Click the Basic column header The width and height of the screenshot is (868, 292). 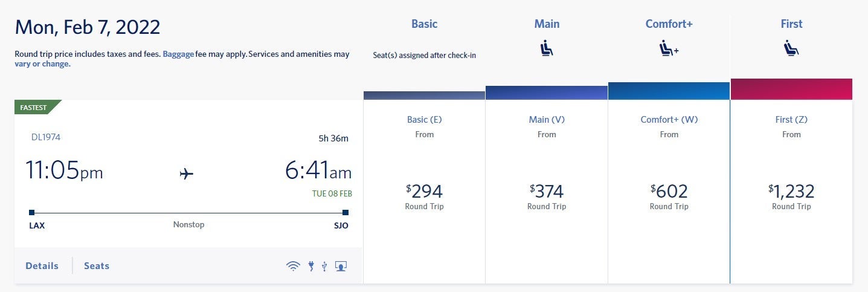(424, 24)
